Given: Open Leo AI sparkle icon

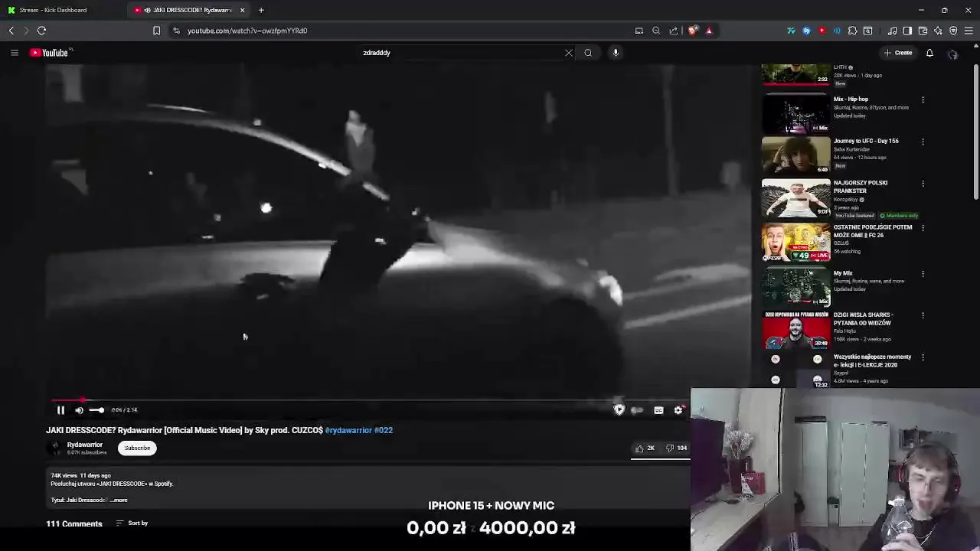Looking at the screenshot, I should 938,31.
